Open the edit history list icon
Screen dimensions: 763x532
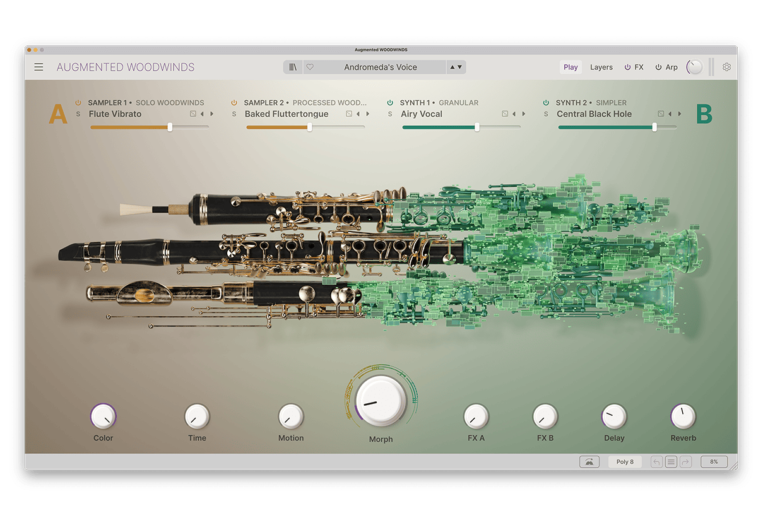671,462
